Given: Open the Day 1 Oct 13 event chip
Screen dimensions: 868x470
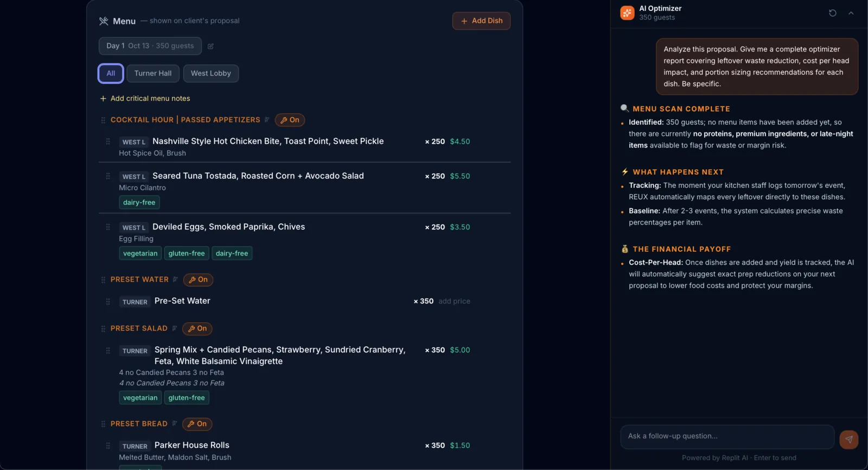Looking at the screenshot, I should pyautogui.click(x=150, y=46).
